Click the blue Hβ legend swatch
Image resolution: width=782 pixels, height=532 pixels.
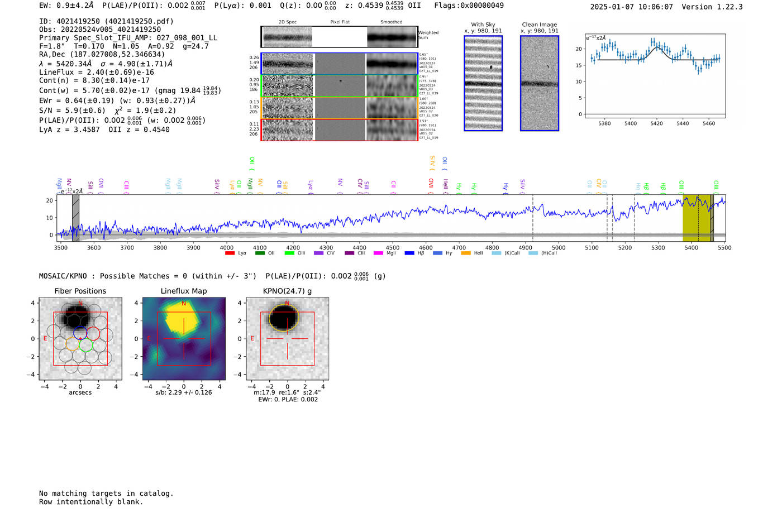tap(409, 253)
